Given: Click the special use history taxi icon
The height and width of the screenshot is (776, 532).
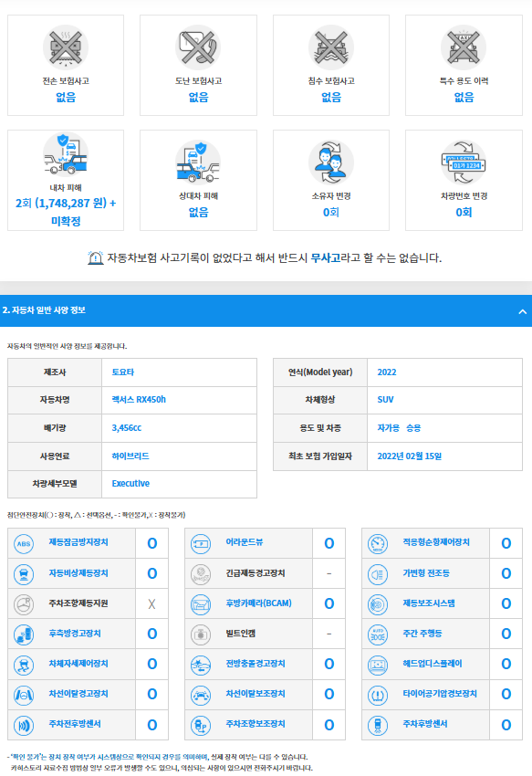Looking at the screenshot, I should (464, 47).
